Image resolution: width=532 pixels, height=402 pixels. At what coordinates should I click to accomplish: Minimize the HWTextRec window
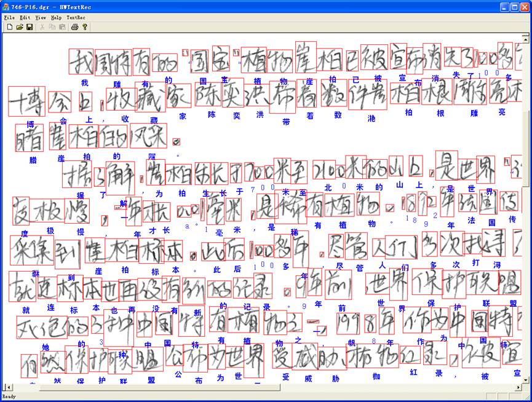point(503,7)
